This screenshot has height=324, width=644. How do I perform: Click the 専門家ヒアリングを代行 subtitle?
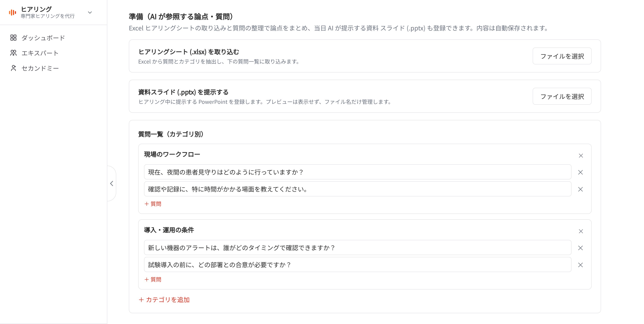[x=47, y=16]
